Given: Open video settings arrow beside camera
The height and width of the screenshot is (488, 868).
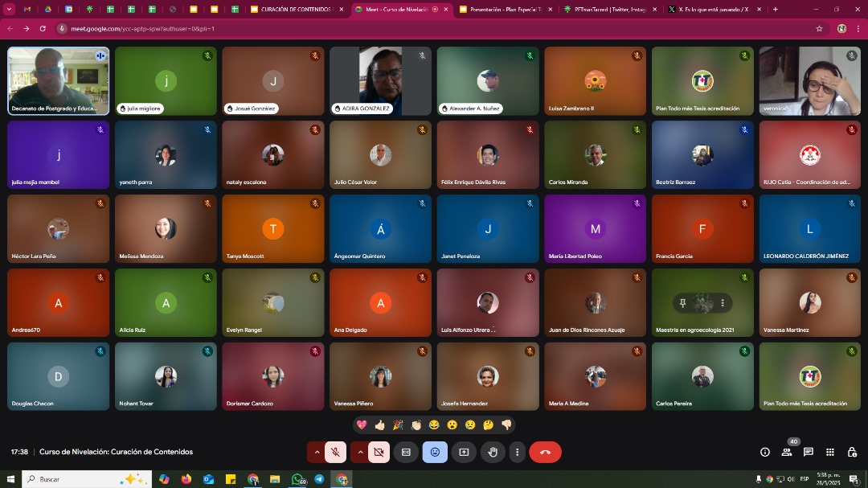Looking at the screenshot, I should tap(360, 452).
